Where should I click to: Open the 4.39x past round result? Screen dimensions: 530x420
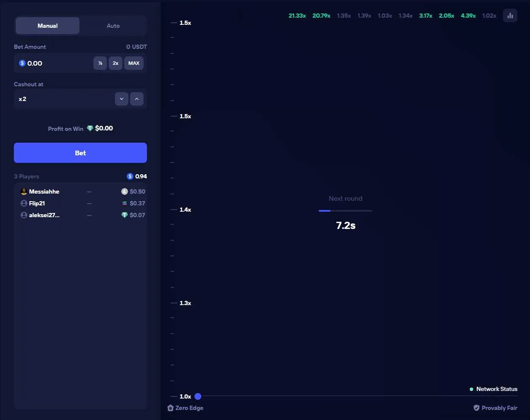coord(468,16)
